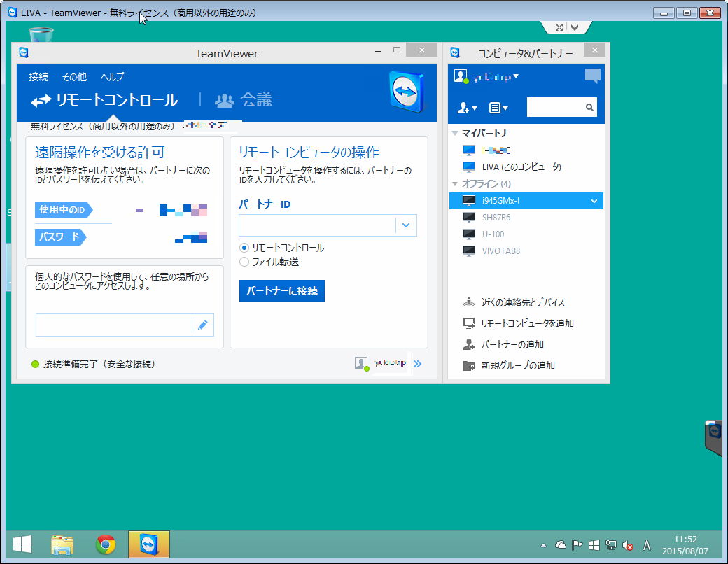This screenshot has width=728, height=564.
Task: Click the magnifier search icon
Action: click(x=589, y=108)
